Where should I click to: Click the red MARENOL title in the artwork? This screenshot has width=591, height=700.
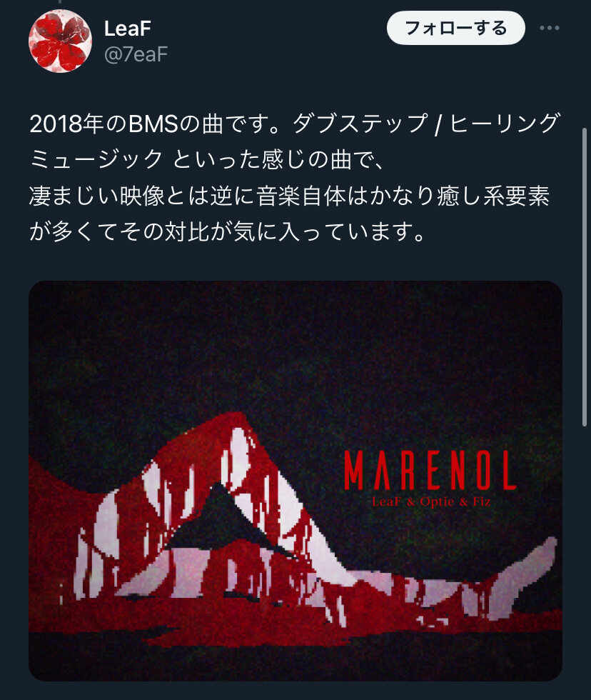click(x=430, y=470)
